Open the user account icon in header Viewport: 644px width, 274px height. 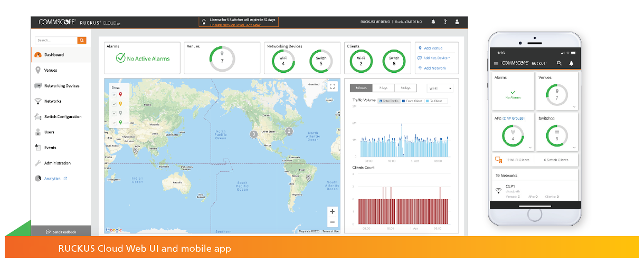click(x=457, y=22)
